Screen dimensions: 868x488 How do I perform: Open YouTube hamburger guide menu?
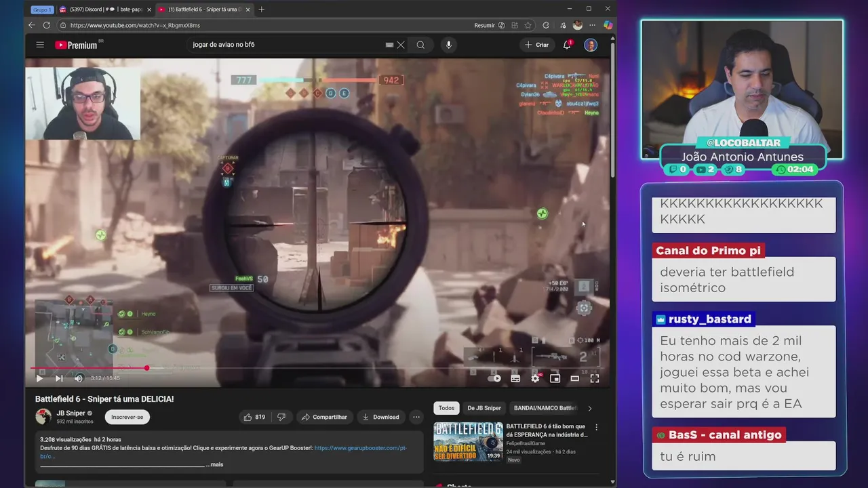point(40,45)
